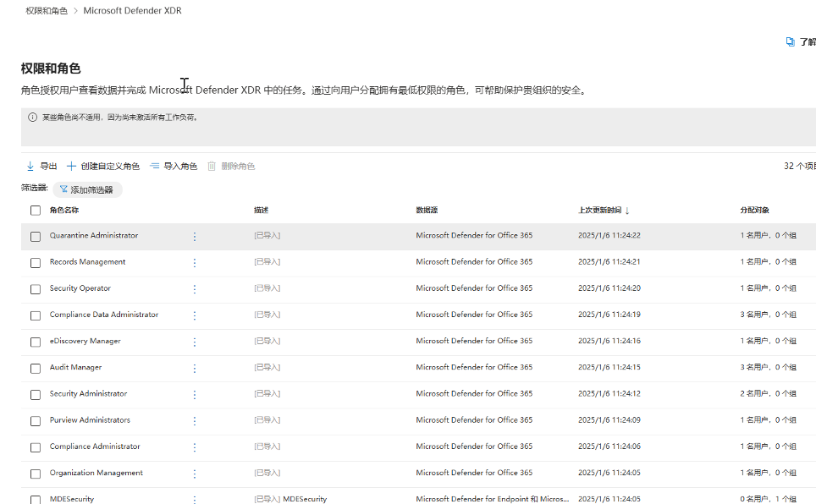Open the MDESecurity role name
This screenshot has height=504, width=816.
point(72,499)
